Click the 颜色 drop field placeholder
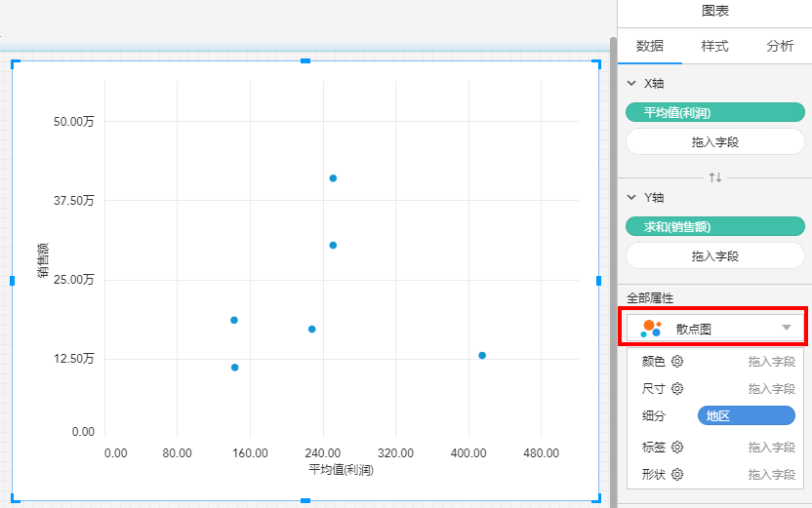This screenshot has height=508, width=812. click(771, 362)
